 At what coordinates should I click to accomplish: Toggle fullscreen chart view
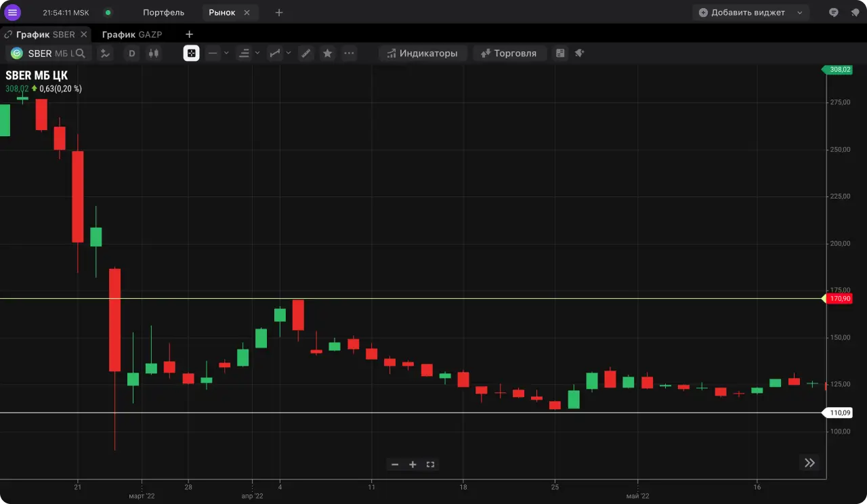pos(430,464)
